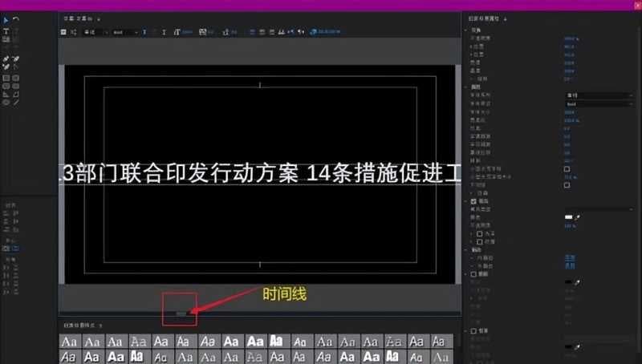The width and height of the screenshot is (642, 364).
Task: Click the Transform opacity value
Action: click(x=571, y=38)
